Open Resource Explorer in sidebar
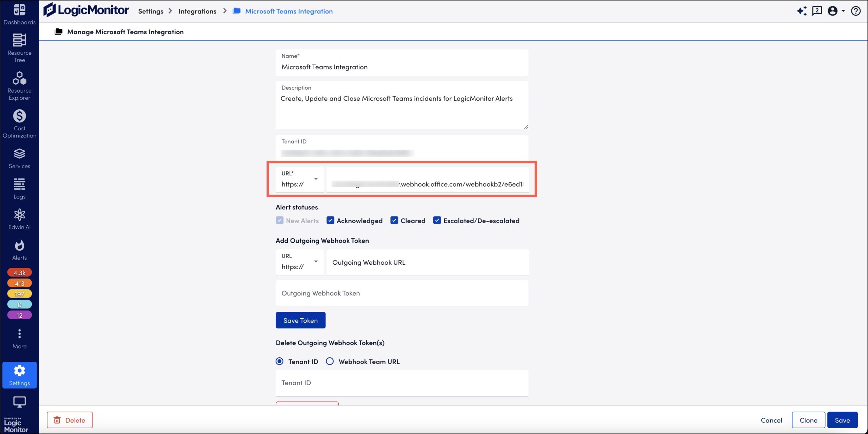Screen dimensions: 868x434 (19, 86)
